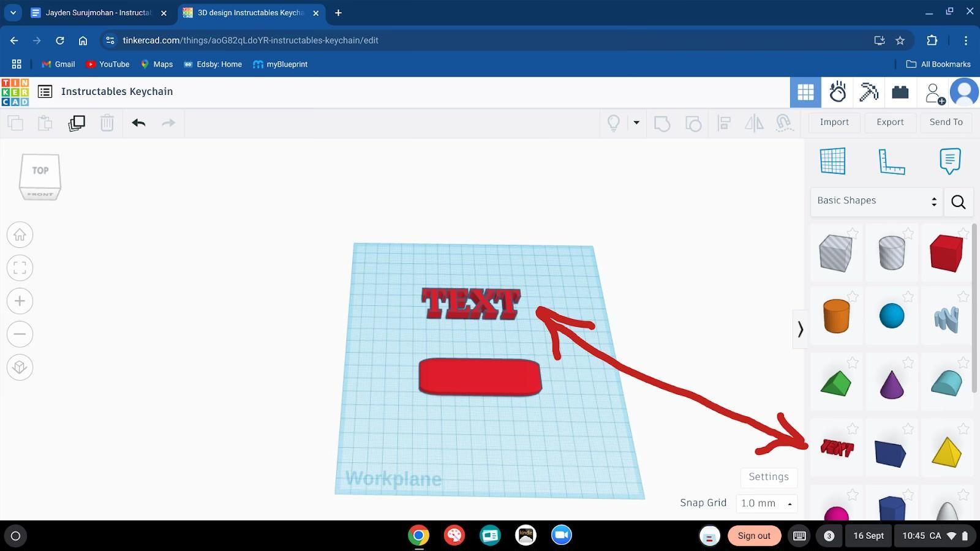Select the hole/ungroup shape tool

tap(693, 123)
